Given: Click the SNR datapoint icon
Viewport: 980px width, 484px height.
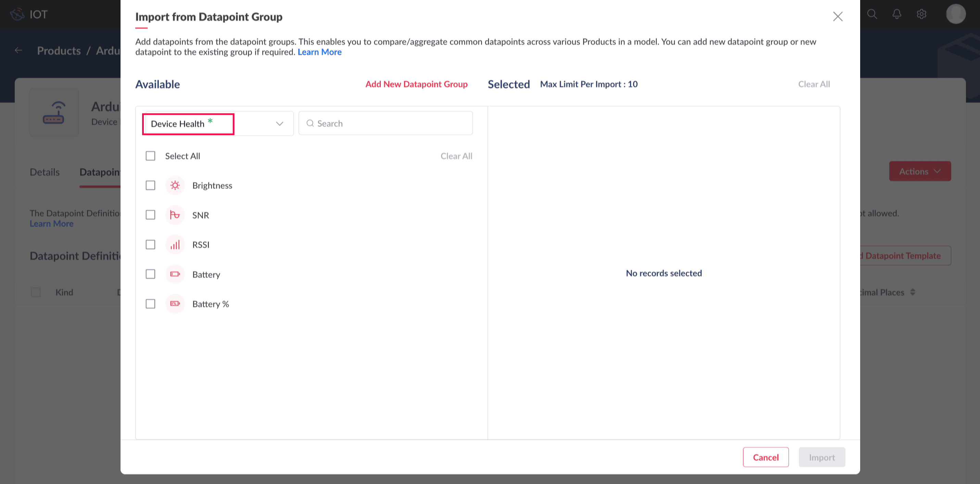Looking at the screenshot, I should point(175,215).
